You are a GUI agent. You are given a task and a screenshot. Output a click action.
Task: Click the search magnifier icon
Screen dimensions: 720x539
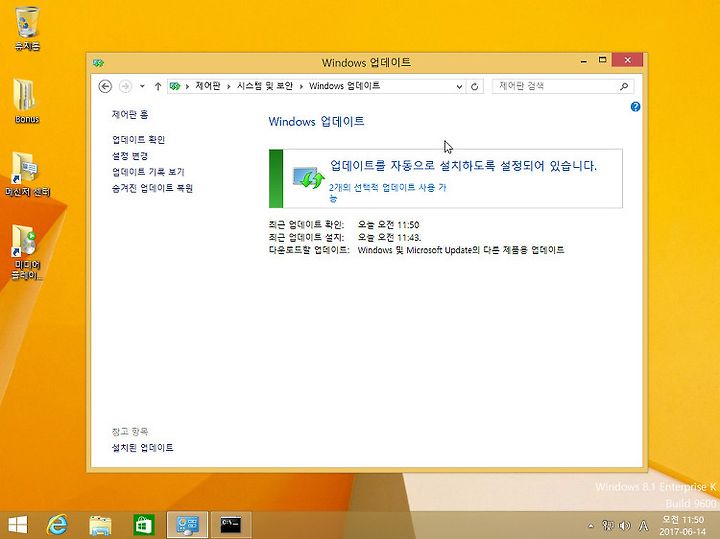[x=624, y=86]
